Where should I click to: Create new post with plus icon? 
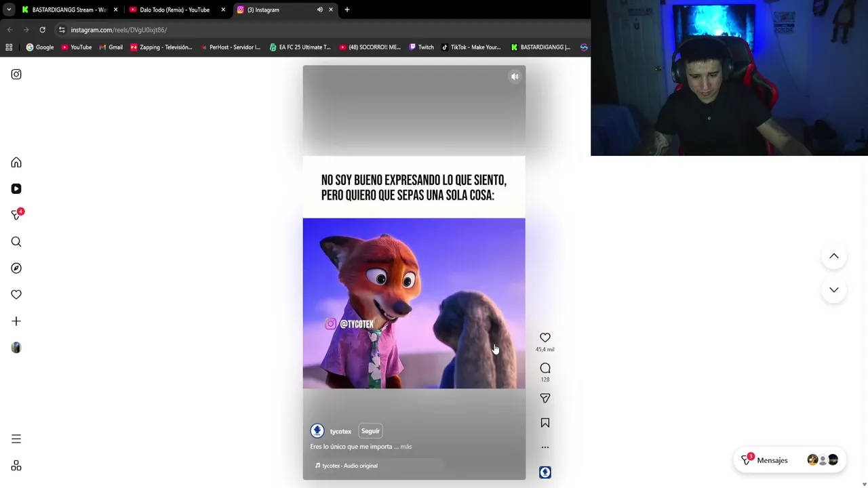coord(16,321)
